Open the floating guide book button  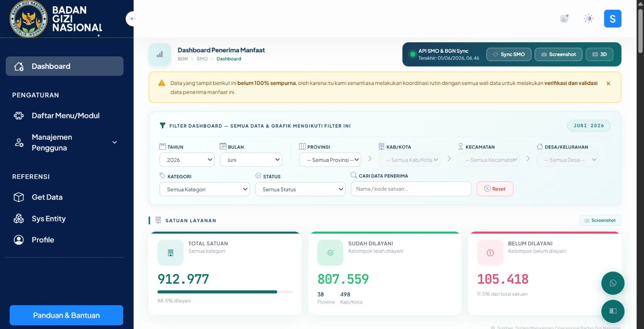pos(613,311)
